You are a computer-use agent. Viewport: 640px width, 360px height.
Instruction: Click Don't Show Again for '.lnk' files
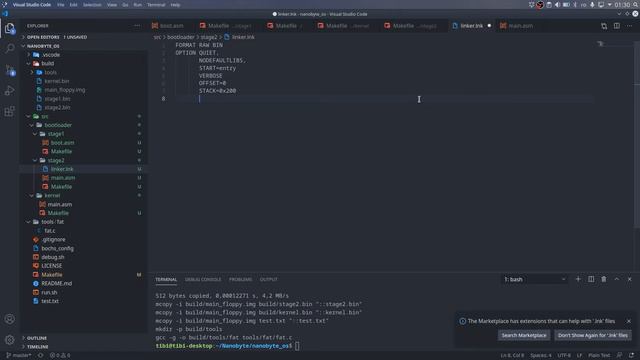coord(593,336)
